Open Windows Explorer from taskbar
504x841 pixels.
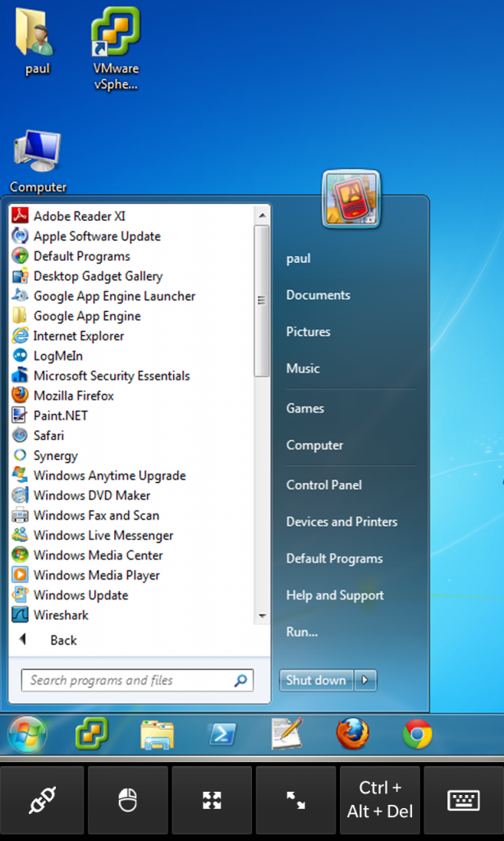pyautogui.click(x=157, y=735)
